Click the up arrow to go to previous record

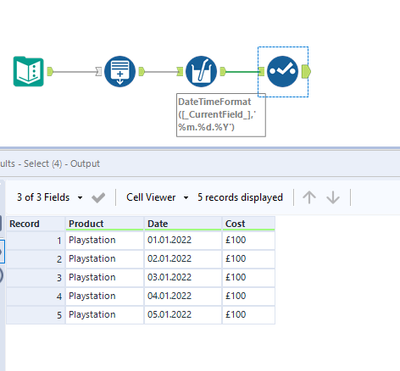(309, 198)
